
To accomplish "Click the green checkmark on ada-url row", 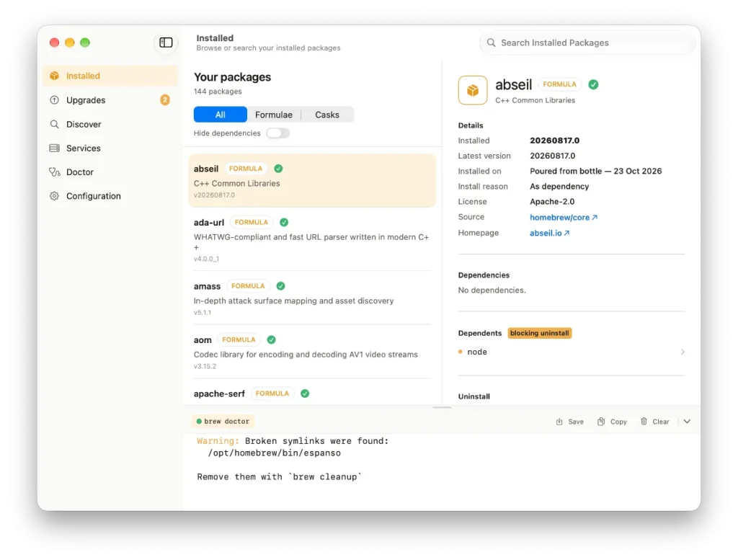I will tap(284, 222).
